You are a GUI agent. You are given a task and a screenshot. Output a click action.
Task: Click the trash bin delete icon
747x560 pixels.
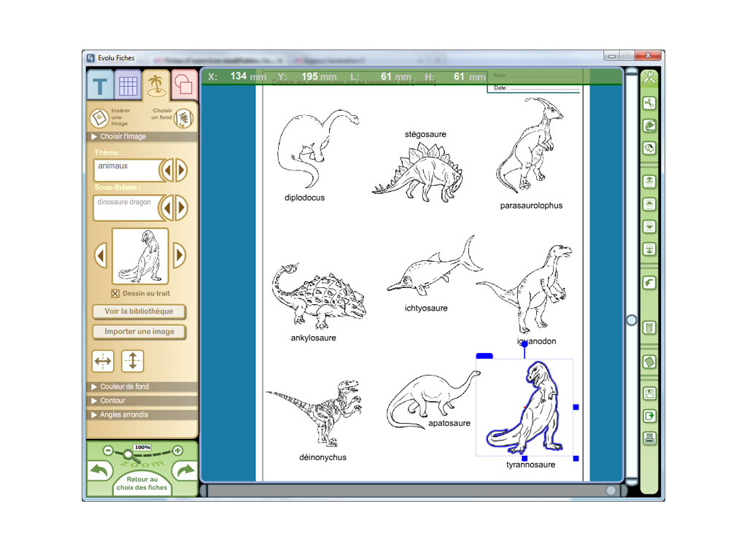(x=649, y=328)
